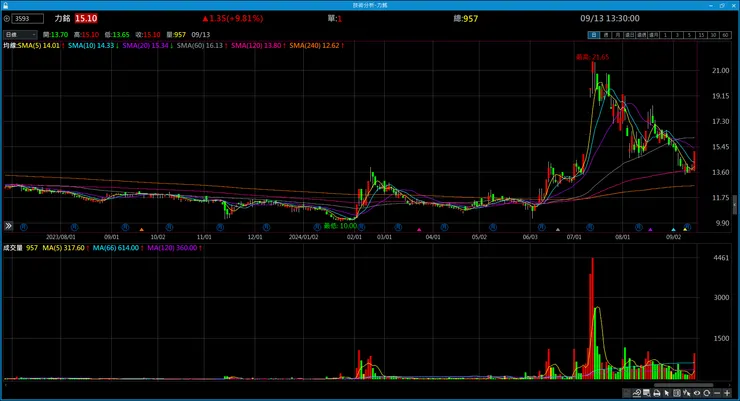Click the double-chevron expand button at chart left
740x401 pixels.
tap(8, 226)
